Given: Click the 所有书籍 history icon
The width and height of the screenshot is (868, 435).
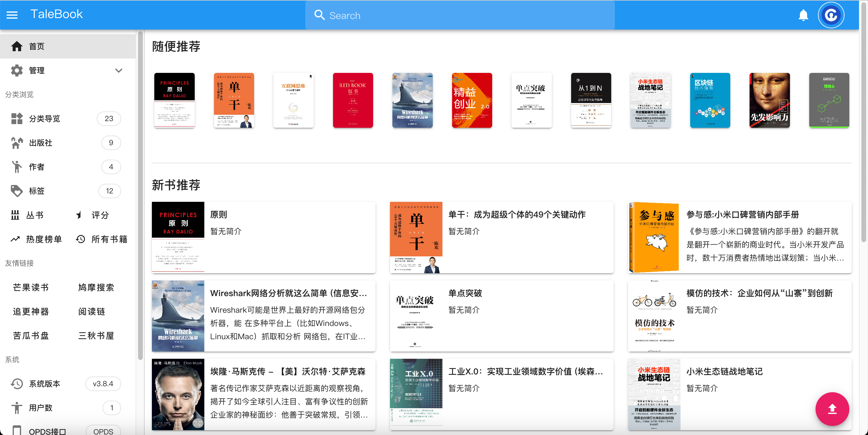Looking at the screenshot, I should [x=80, y=239].
